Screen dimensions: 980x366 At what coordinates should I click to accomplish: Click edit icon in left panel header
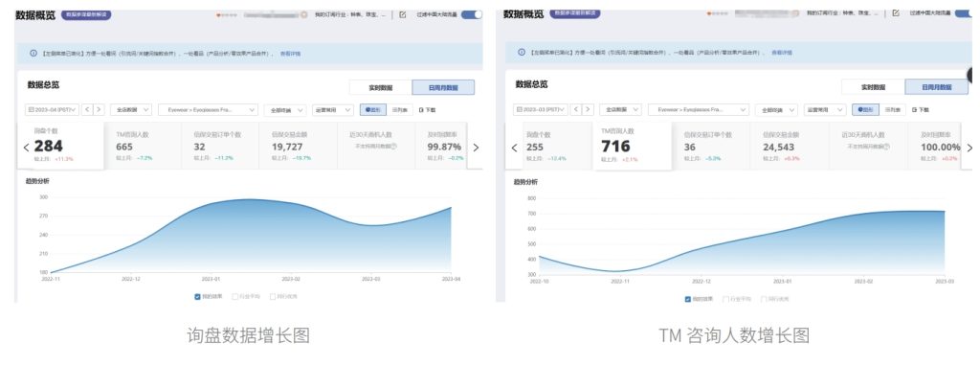[x=403, y=14]
